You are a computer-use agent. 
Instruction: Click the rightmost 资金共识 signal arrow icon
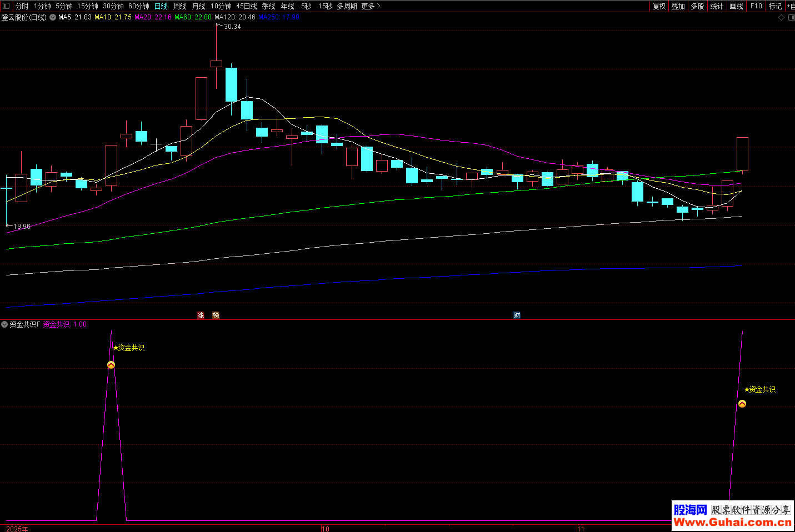tap(742, 404)
